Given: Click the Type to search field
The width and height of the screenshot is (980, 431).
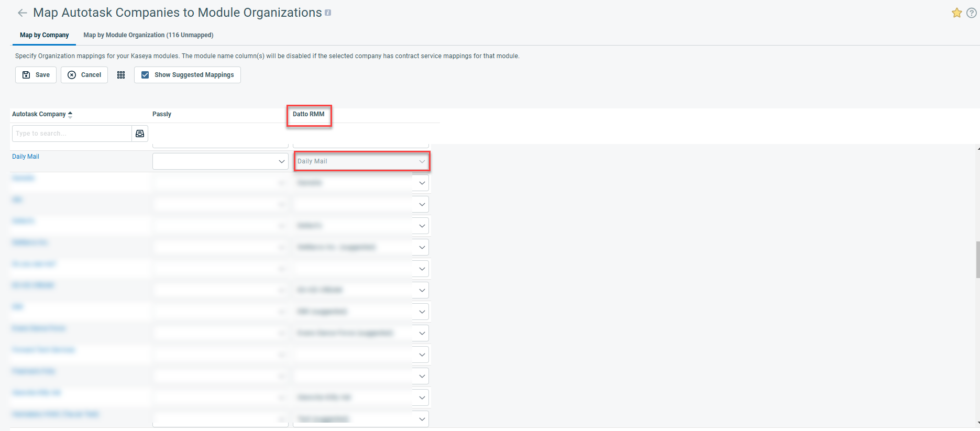Looking at the screenshot, I should 72,134.
